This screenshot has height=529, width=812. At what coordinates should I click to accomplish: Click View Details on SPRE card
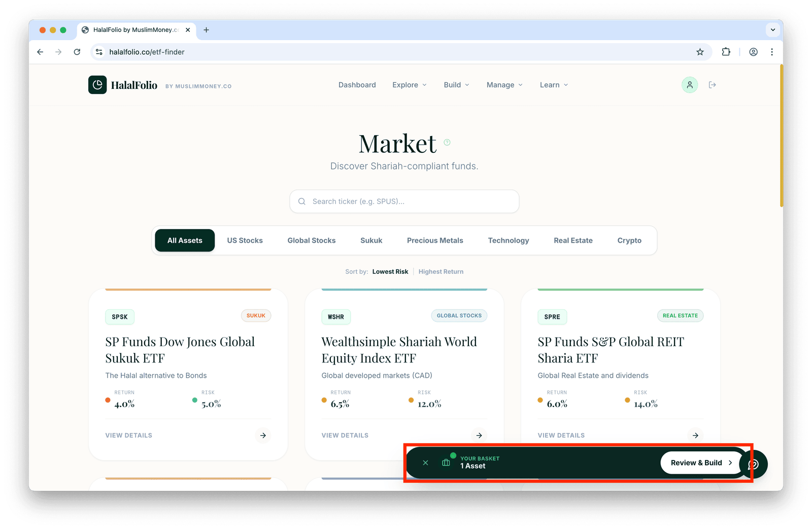pyautogui.click(x=561, y=436)
